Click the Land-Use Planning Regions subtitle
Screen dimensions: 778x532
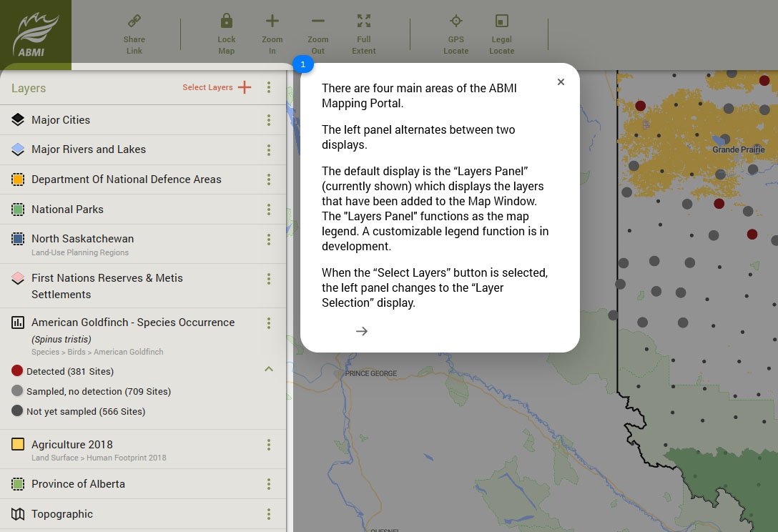pos(80,252)
